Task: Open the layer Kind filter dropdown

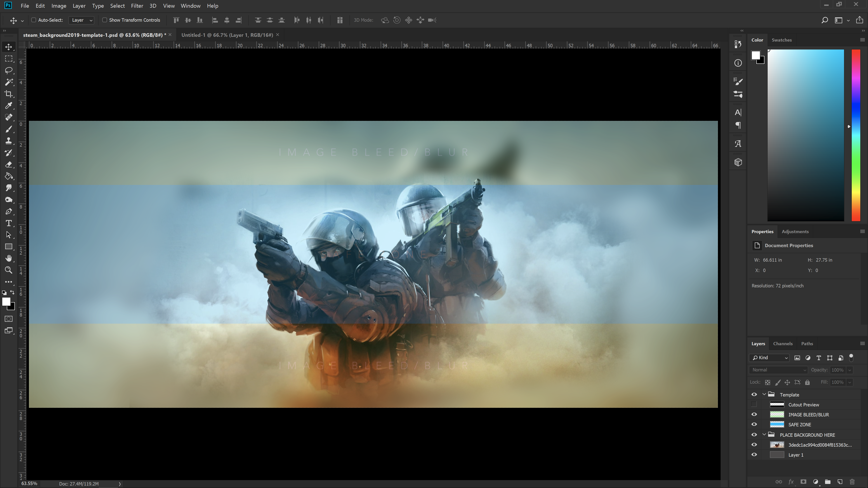Action: tap(770, 358)
